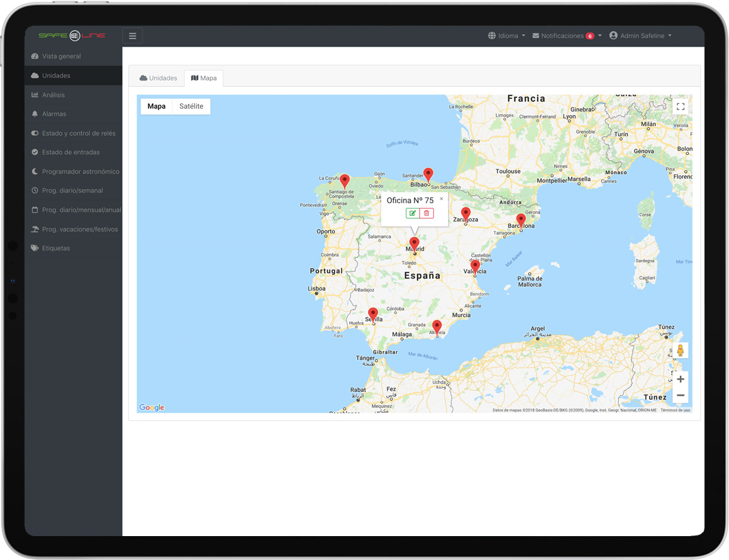Click the Murcia city label
729x560 pixels.
pos(461,315)
